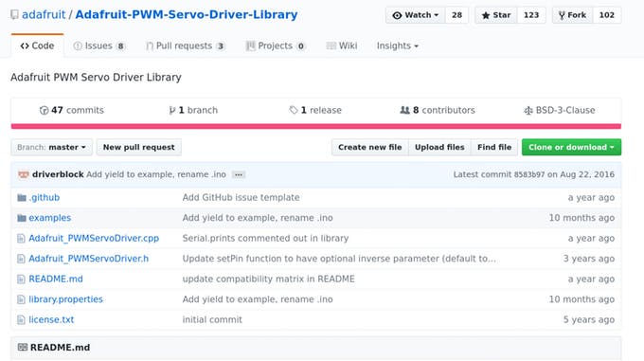The width and height of the screenshot is (644, 361).
Task: Open Adafruit_PWMServoDriver.h file
Action: coord(89,259)
